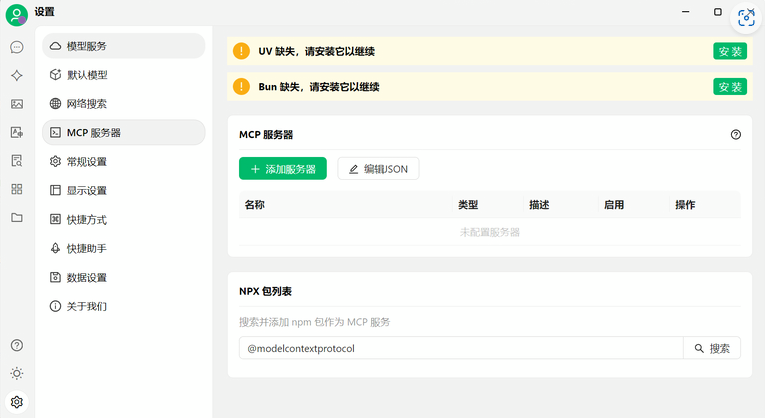Viewport: 765px width, 418px height.
Task: Install UV with the 安装 button
Action: [730, 51]
